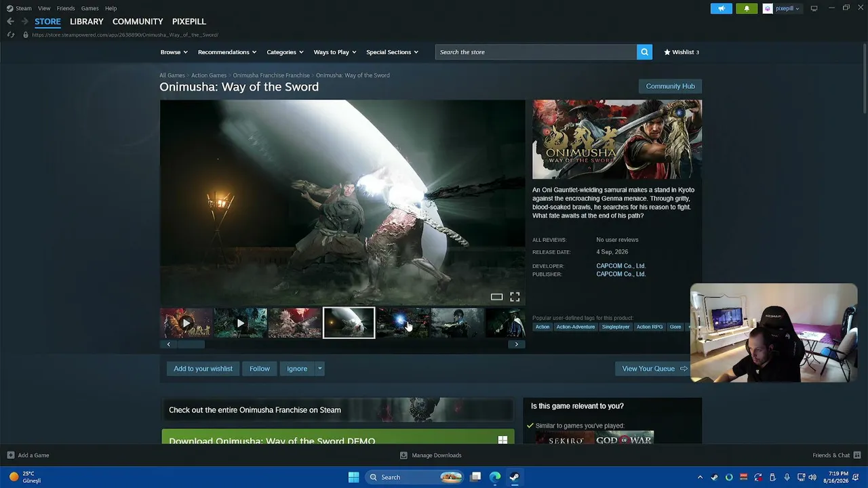
Task: Open the Friends menu
Action: [66, 8]
